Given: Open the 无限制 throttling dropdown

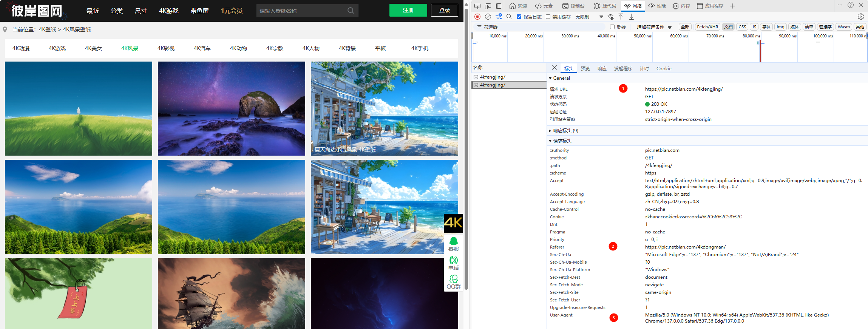Looking at the screenshot, I should [x=589, y=17].
